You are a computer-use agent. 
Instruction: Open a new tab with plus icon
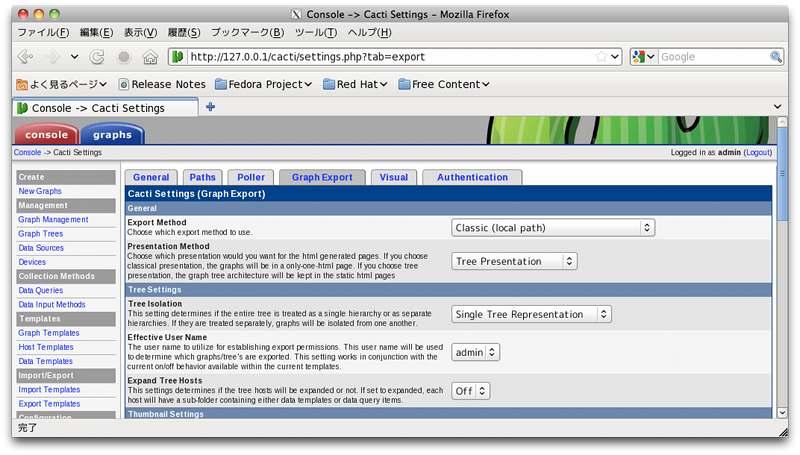tap(210, 107)
